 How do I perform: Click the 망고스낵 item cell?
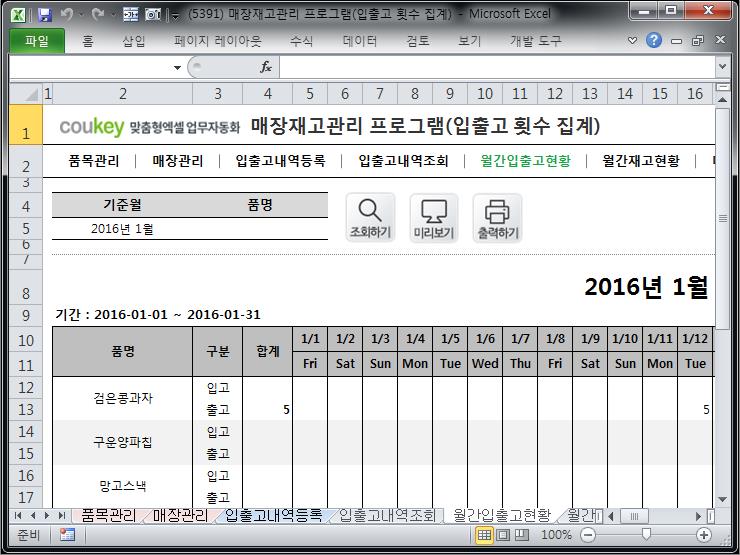point(123,486)
